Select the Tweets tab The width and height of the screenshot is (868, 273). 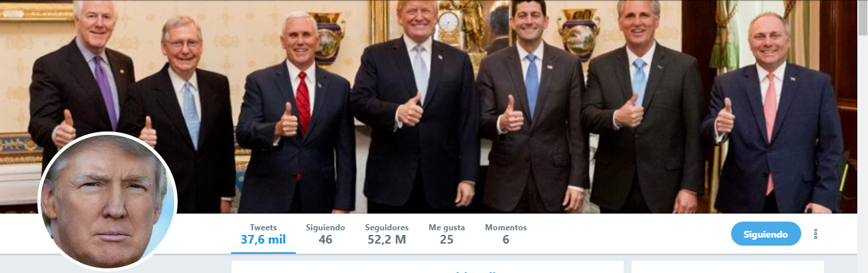coord(263,234)
